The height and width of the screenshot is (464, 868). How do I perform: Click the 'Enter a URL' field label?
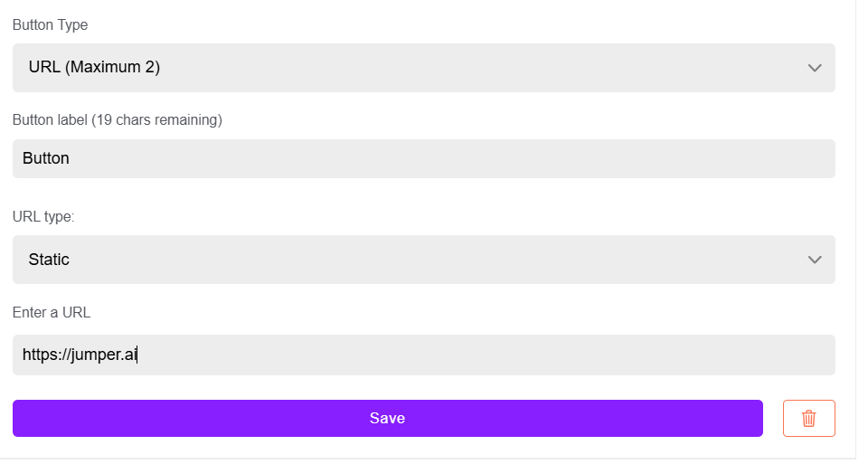pyautogui.click(x=52, y=312)
